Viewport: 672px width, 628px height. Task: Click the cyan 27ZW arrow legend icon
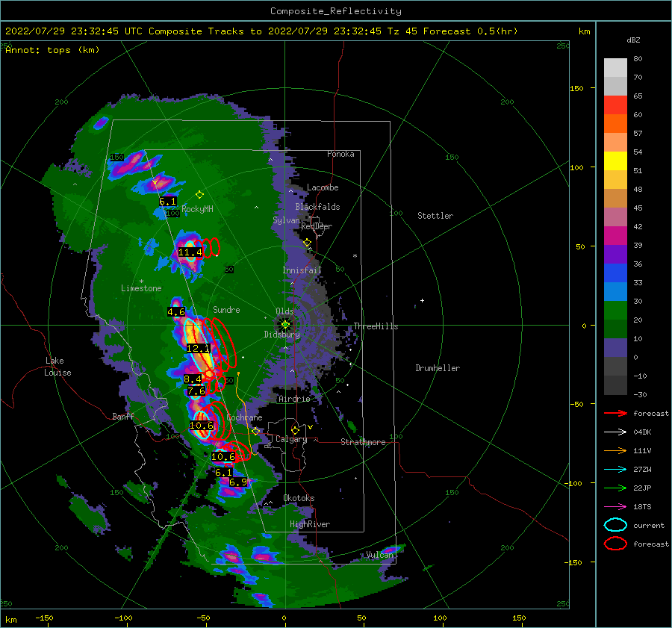(615, 470)
